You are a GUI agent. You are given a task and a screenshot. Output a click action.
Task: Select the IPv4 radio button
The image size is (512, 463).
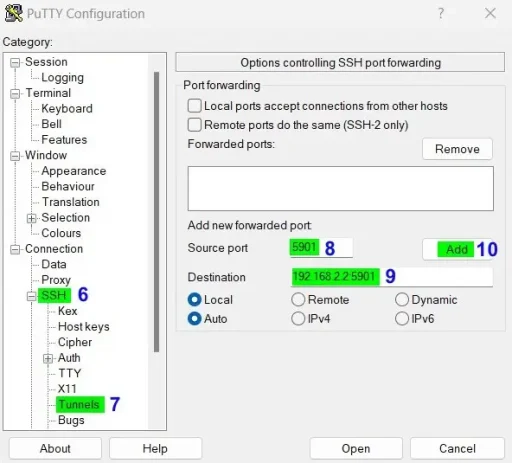pyautogui.click(x=298, y=318)
